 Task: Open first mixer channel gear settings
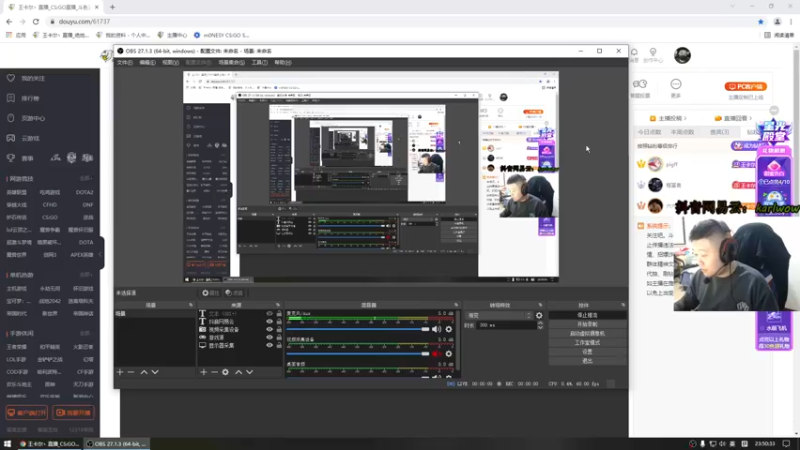448,330
